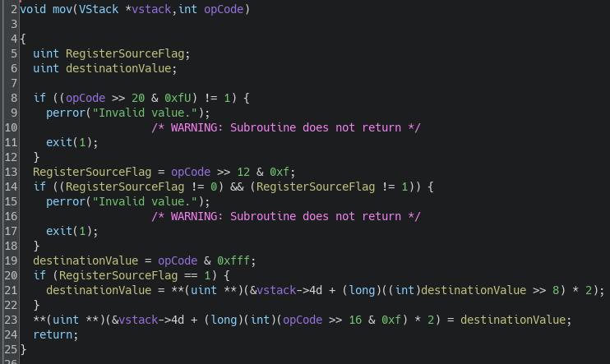The width and height of the screenshot is (610, 364).
Task: Click the perror call on line 9
Action: (x=66, y=113)
